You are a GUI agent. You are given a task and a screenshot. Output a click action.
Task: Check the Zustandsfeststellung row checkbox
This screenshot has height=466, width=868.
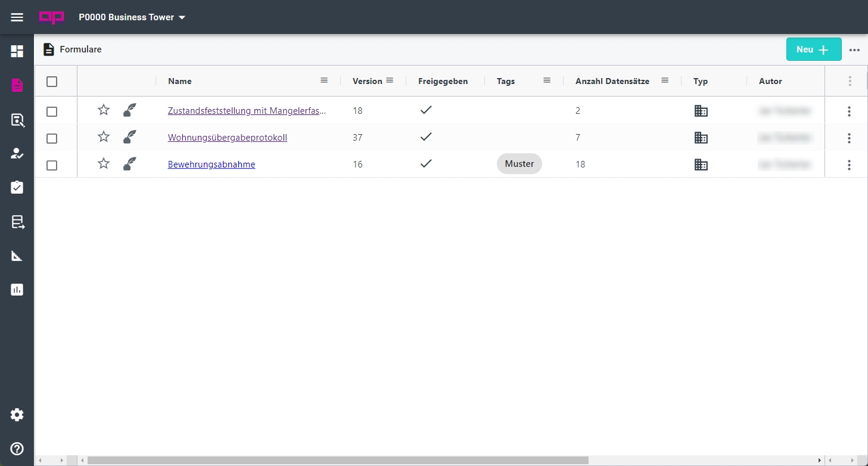pyautogui.click(x=52, y=111)
